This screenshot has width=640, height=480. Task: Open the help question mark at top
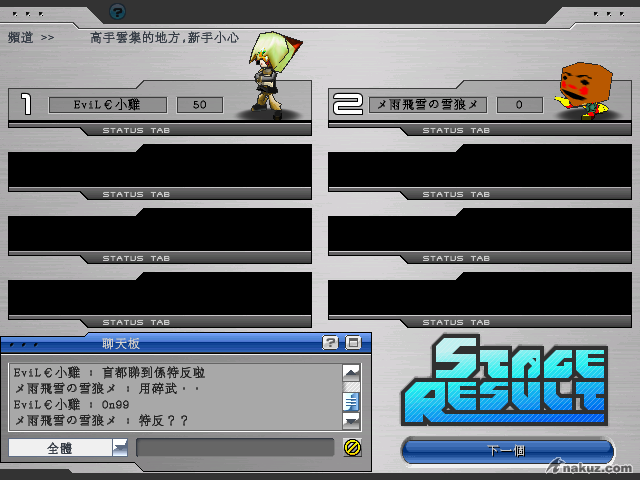[x=117, y=12]
